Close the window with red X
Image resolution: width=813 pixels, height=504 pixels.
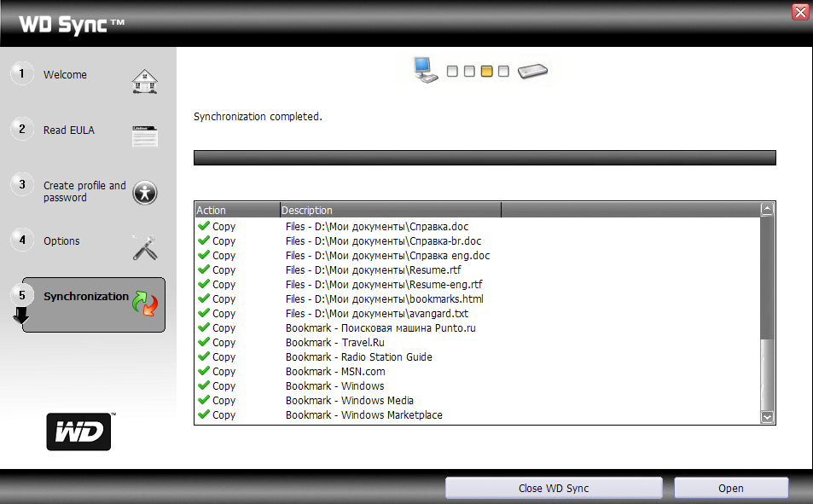click(x=800, y=12)
